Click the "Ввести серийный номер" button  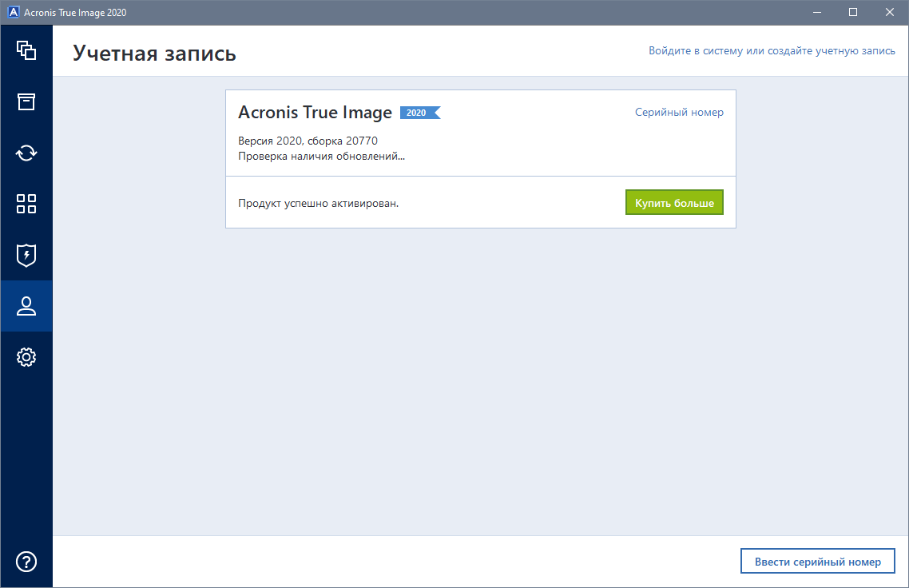click(817, 562)
